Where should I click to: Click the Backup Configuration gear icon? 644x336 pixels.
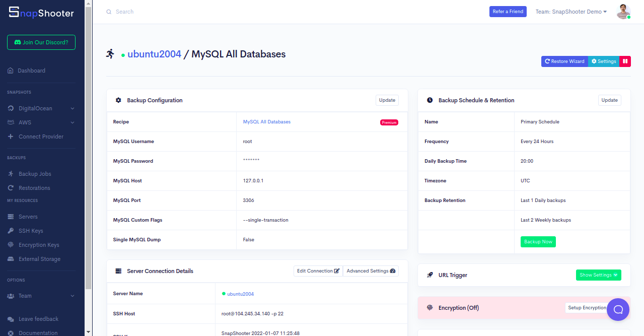118,100
